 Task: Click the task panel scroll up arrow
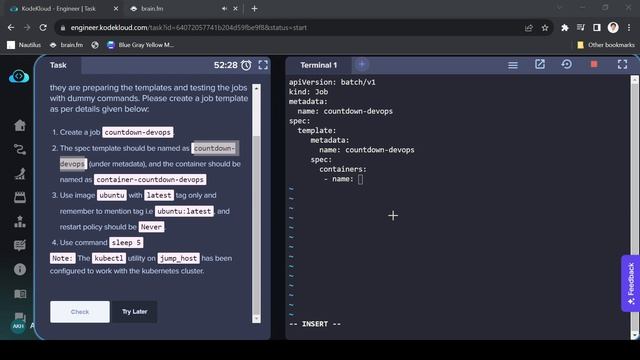[x=256, y=88]
